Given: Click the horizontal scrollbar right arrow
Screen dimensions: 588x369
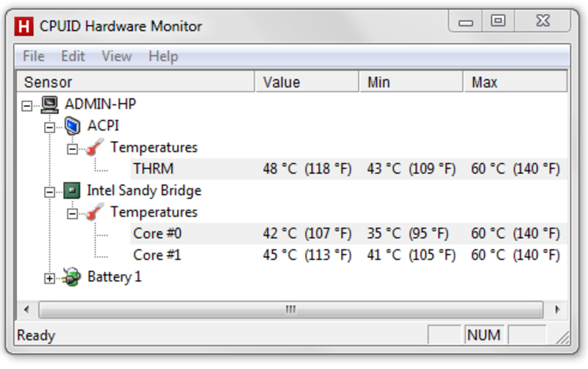Looking at the screenshot, I should click(557, 309).
